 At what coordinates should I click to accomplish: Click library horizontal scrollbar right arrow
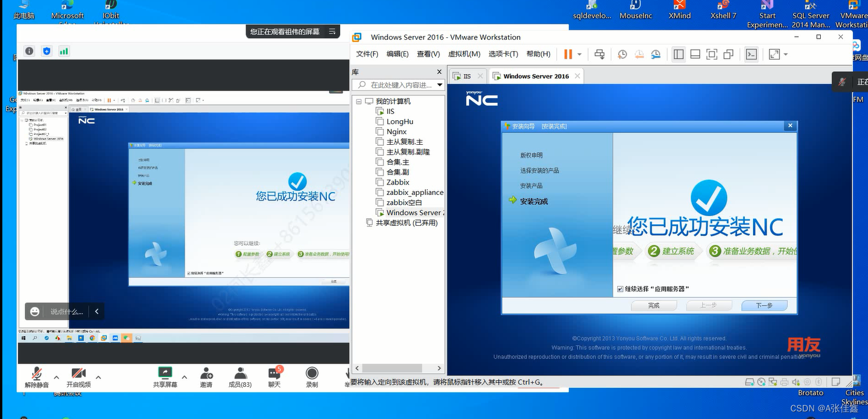[x=440, y=368]
